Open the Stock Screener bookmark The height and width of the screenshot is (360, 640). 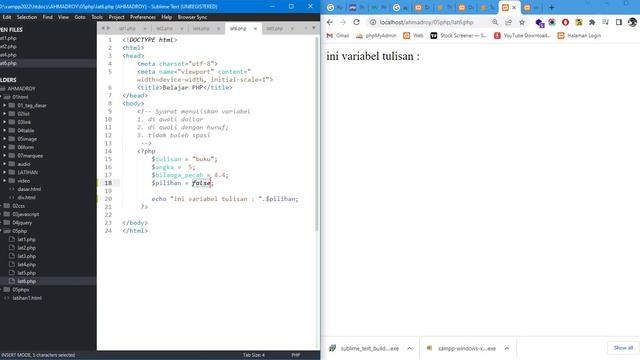point(459,36)
